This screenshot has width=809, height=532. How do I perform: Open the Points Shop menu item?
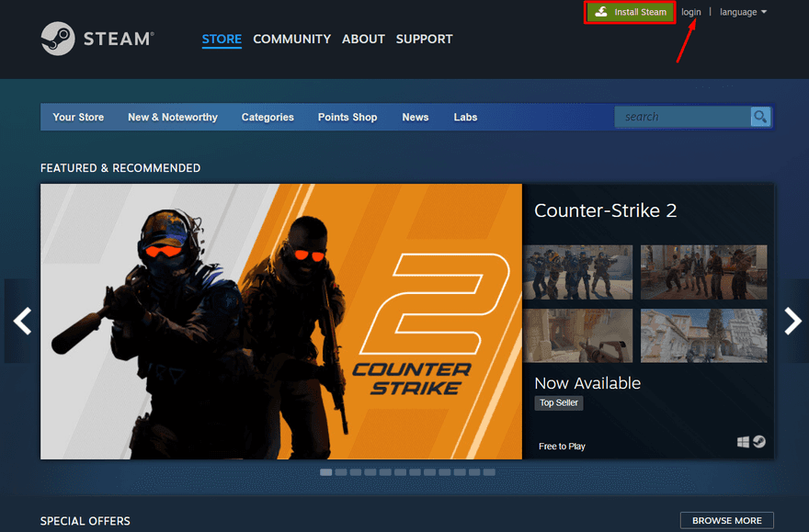click(x=348, y=117)
